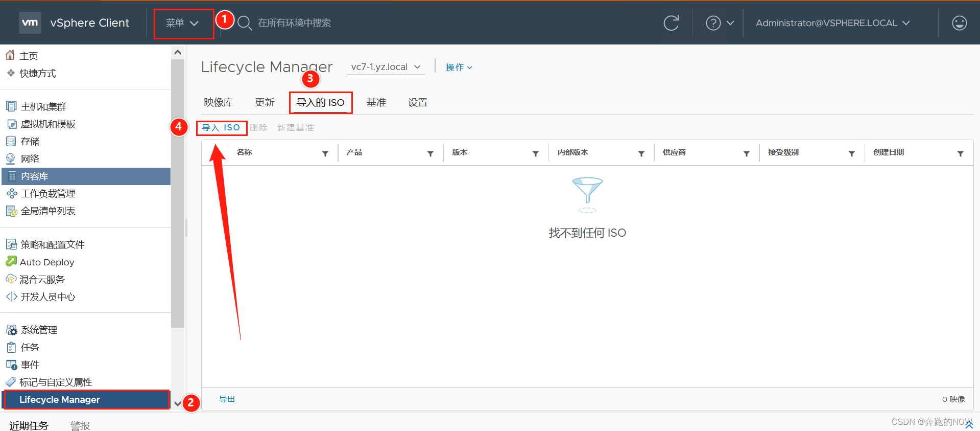This screenshot has height=431, width=980.
Task: Click the 导出 export link
Action: pos(227,399)
